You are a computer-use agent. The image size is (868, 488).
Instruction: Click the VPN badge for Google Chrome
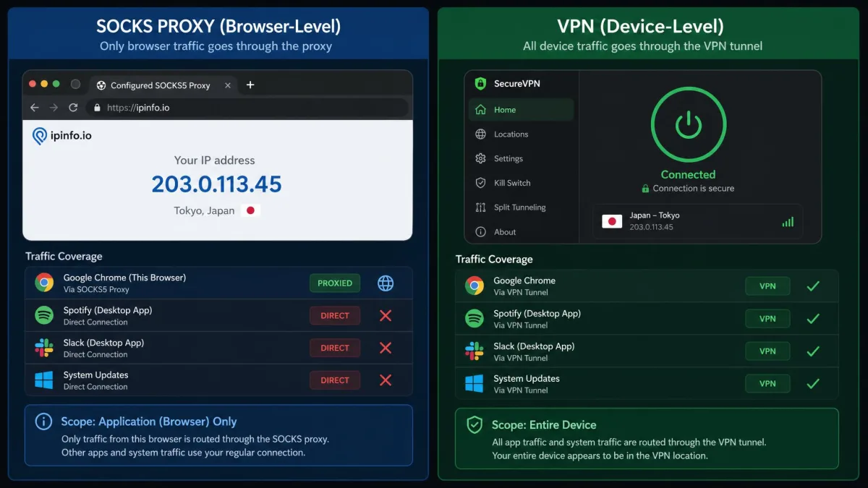pos(767,286)
